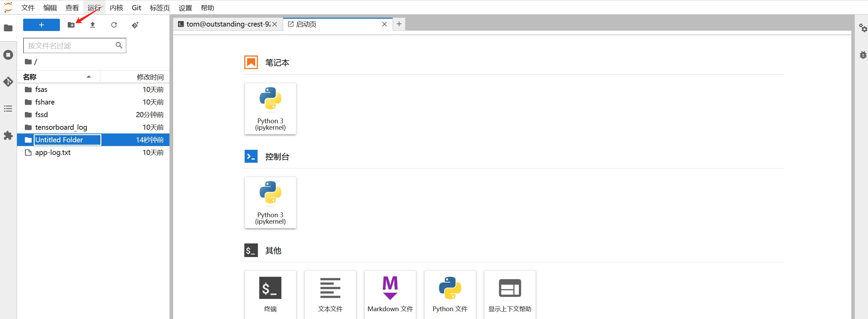Sort files by 修改时间 column

tap(135, 77)
